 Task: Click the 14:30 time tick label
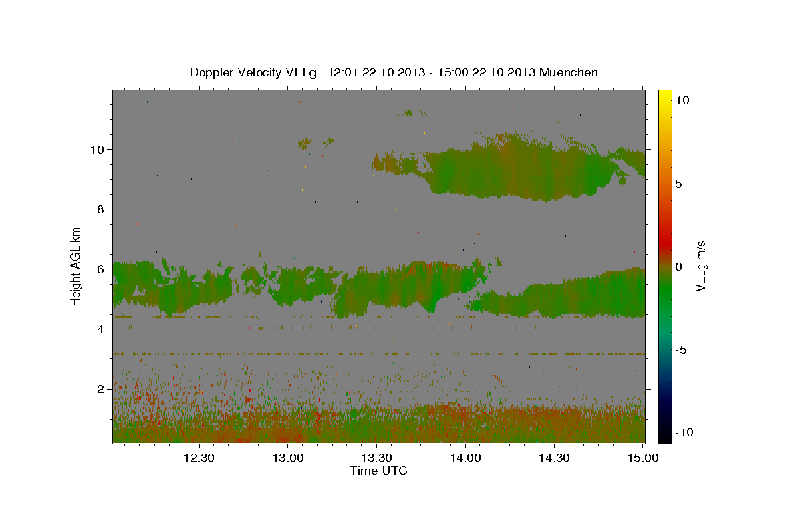point(554,458)
